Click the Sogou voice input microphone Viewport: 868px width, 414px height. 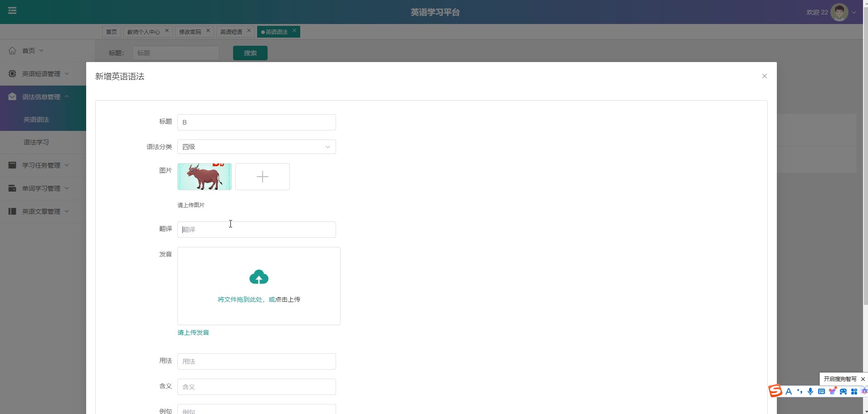tap(810, 391)
